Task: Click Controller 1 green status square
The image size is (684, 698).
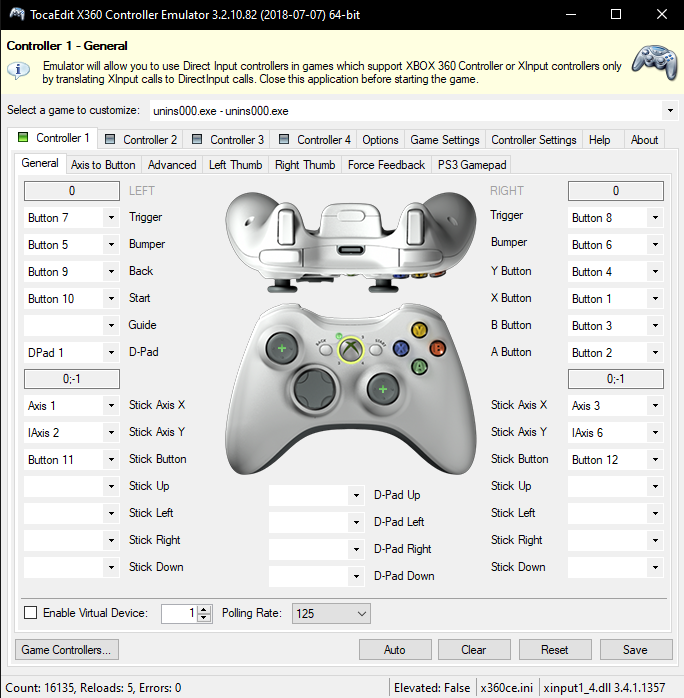Action: tap(23, 137)
